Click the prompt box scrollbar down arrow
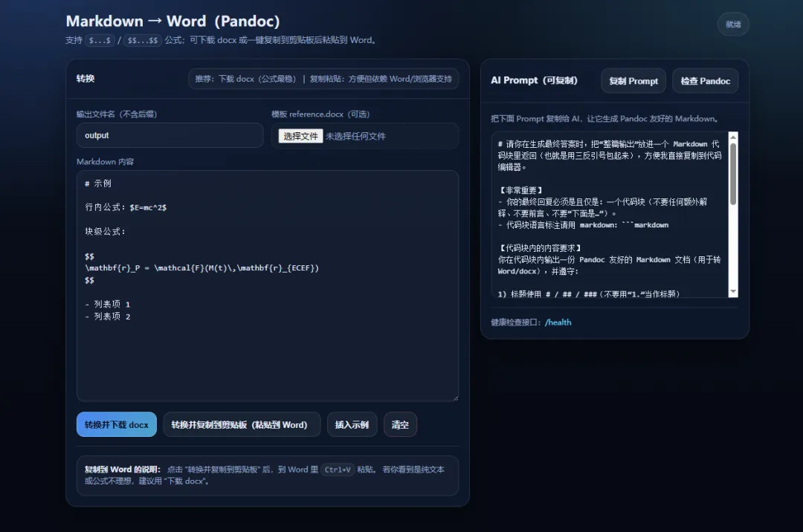 [733, 292]
